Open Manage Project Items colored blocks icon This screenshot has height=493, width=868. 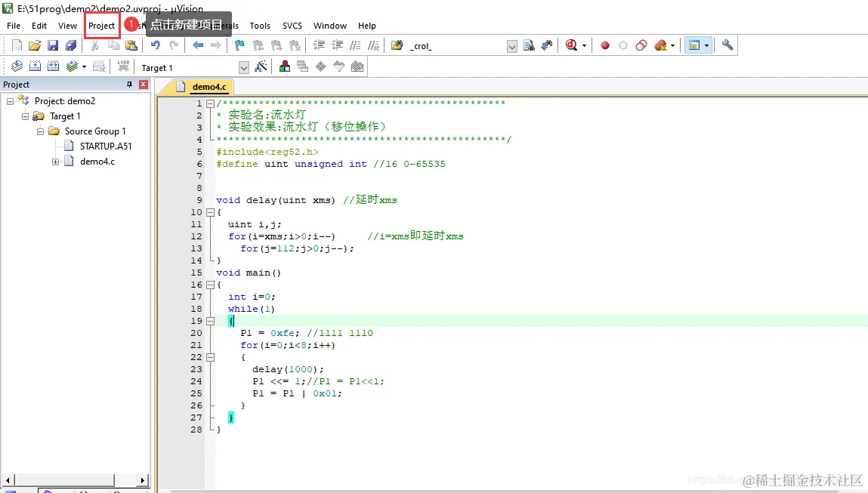tap(285, 67)
